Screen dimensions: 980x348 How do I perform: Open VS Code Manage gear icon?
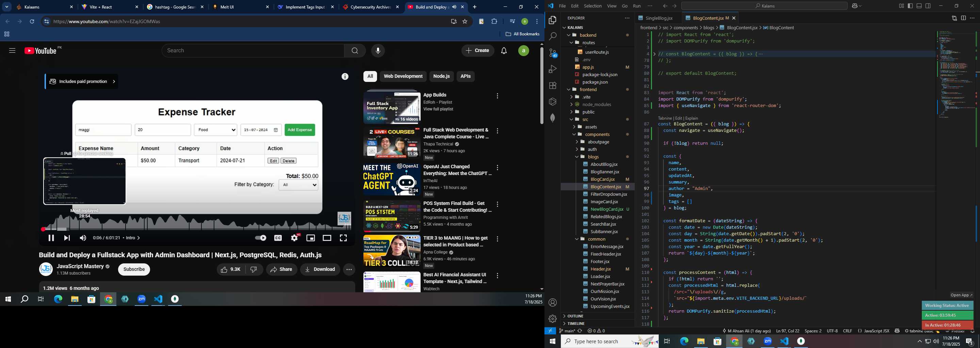pos(552,319)
